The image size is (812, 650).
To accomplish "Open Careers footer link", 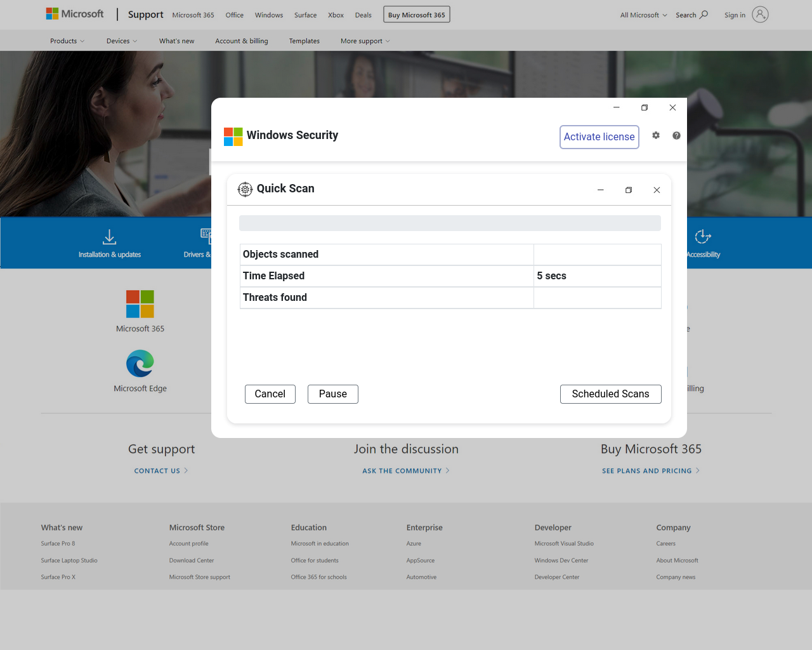I will click(666, 543).
